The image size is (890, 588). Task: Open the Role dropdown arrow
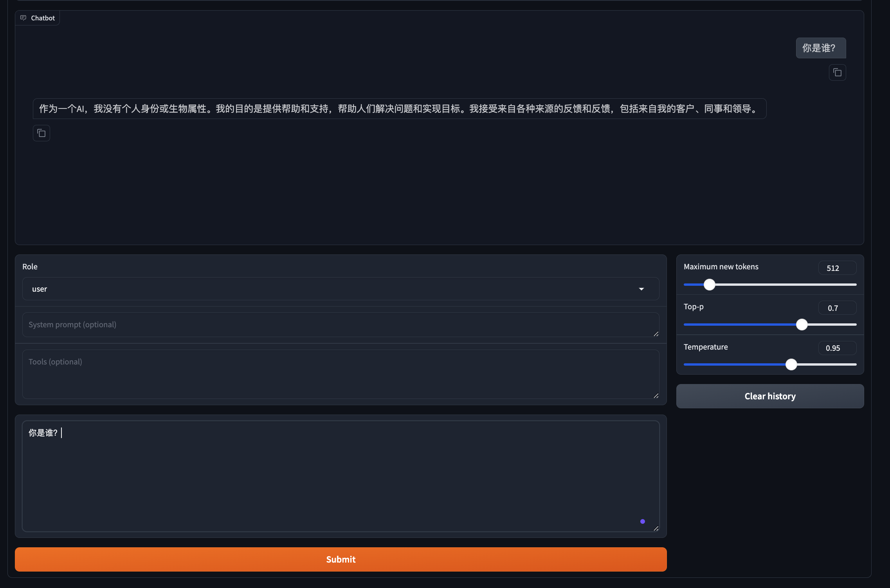pyautogui.click(x=641, y=289)
